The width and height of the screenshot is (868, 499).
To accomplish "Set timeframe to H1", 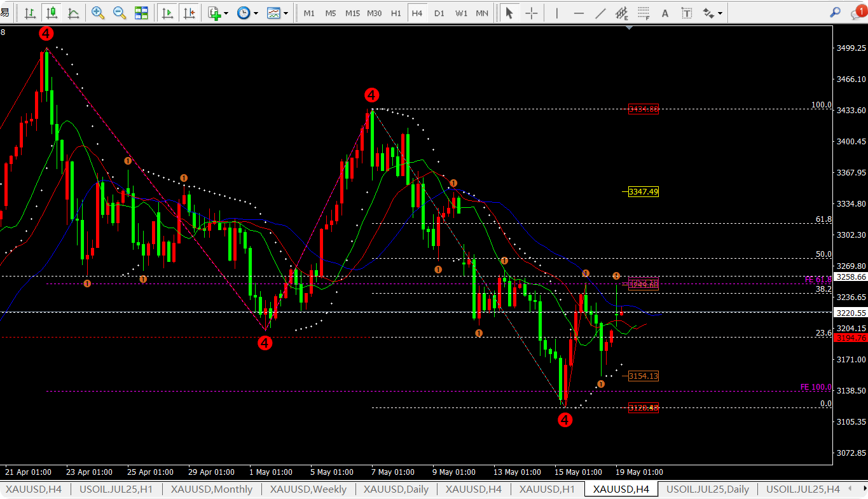I will (x=396, y=13).
